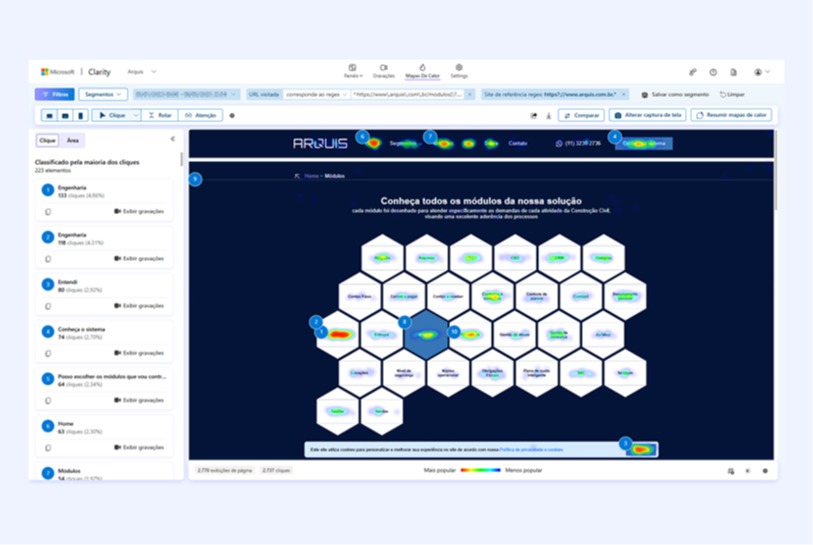The height and width of the screenshot is (545, 813).
Task: Click the Comparar button
Action: click(x=581, y=115)
